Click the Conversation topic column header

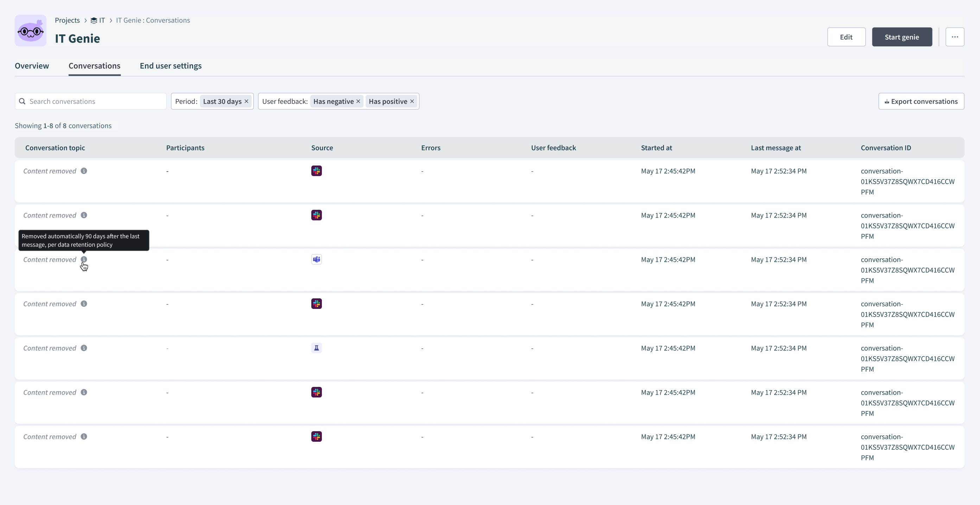pyautogui.click(x=55, y=148)
